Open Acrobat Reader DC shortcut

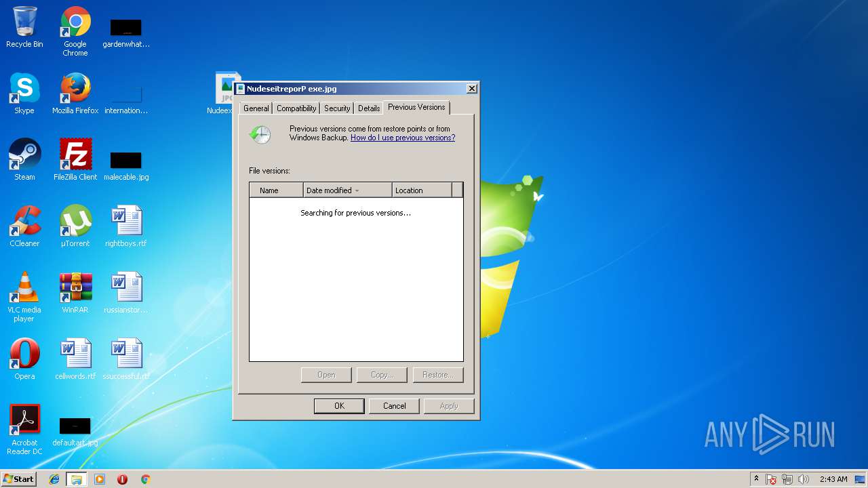tap(24, 430)
